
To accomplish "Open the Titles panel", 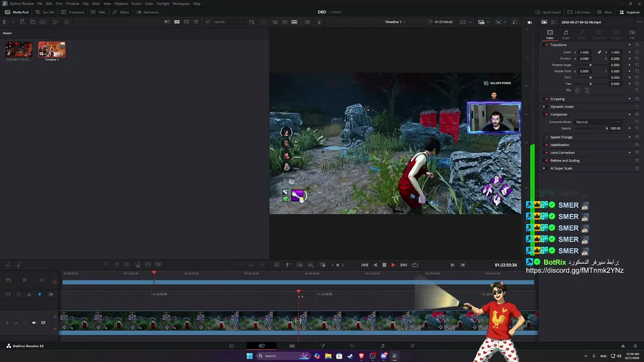I will pos(99,12).
